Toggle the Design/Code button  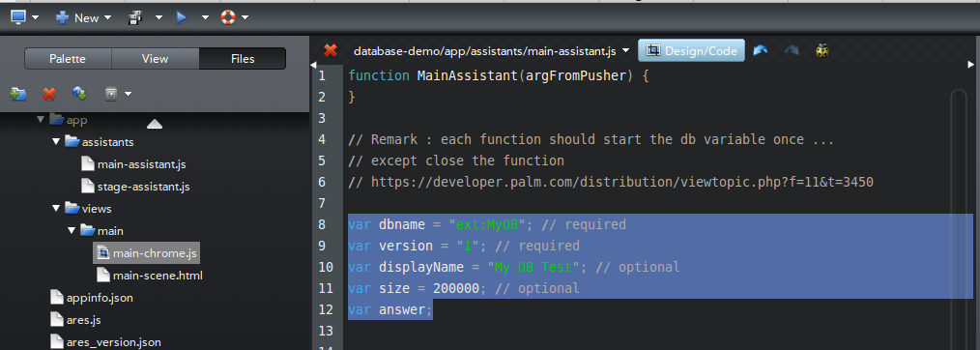point(691,50)
